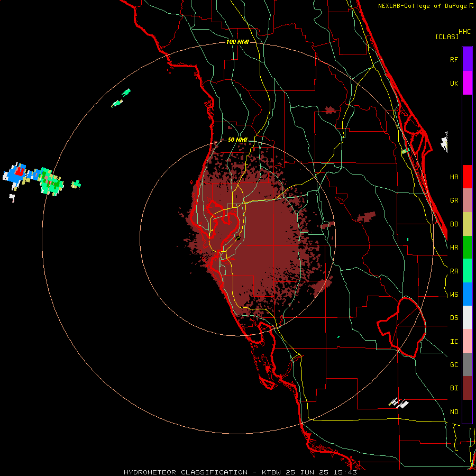This screenshot has height=476, width=476.
Task: Click the 50 NMI range ring label
Action: pos(237,140)
